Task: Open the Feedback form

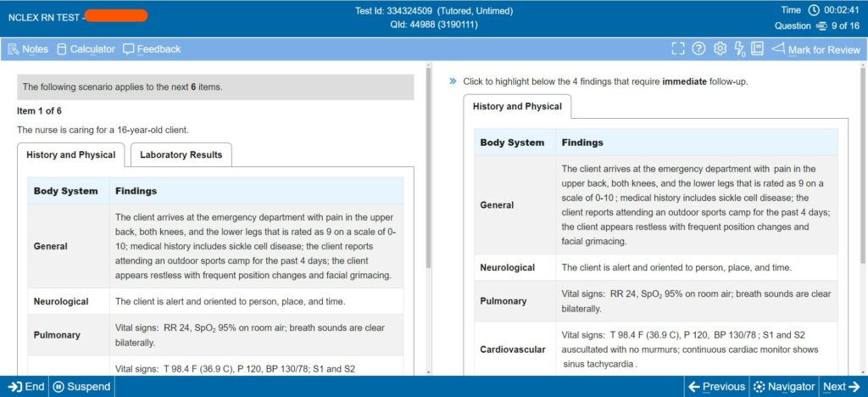Action: pos(152,49)
